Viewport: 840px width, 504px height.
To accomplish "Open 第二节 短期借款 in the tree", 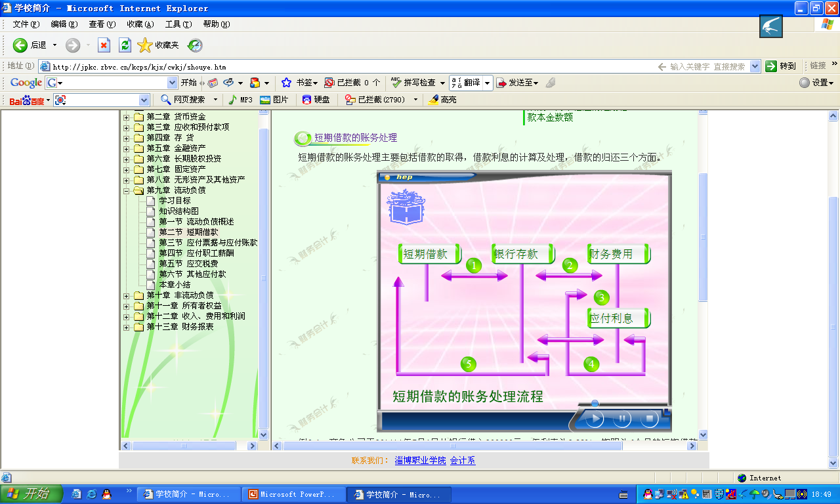I will [188, 232].
